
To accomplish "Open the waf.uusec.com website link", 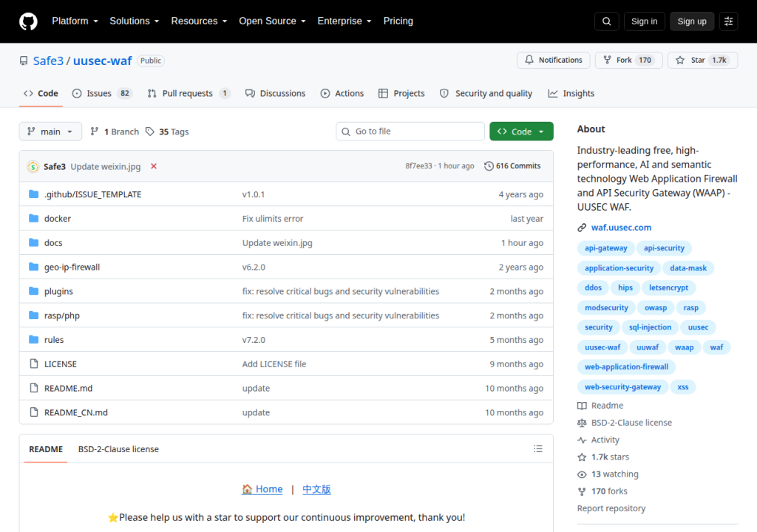I will coord(621,228).
